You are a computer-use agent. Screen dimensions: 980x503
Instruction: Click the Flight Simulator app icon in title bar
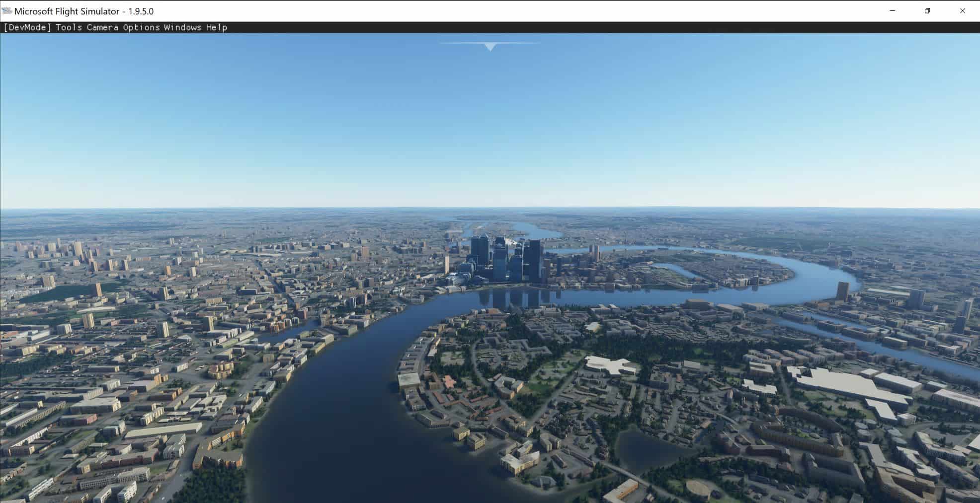coord(7,11)
